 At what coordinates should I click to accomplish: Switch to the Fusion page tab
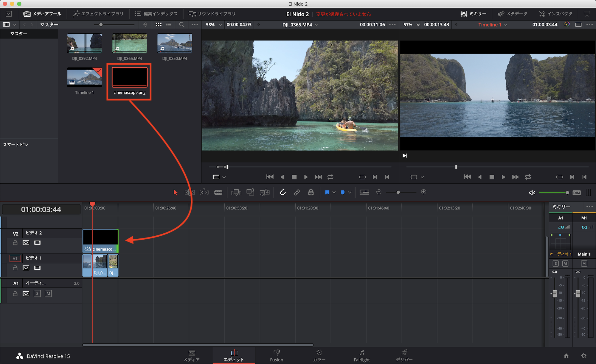(277, 356)
